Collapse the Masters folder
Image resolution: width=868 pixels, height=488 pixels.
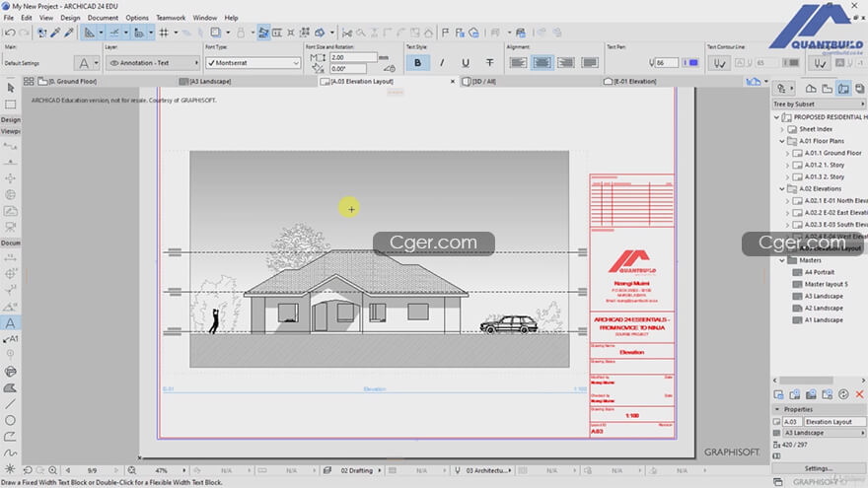point(782,260)
